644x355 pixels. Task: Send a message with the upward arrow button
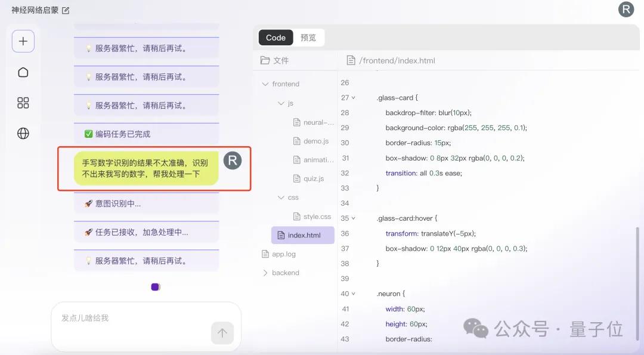pyautogui.click(x=222, y=333)
